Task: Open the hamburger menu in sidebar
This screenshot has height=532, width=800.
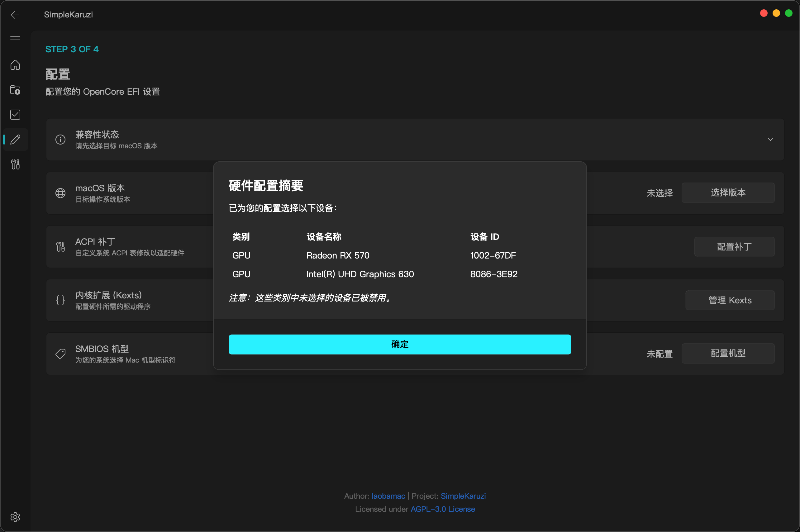Action: pyautogui.click(x=15, y=40)
